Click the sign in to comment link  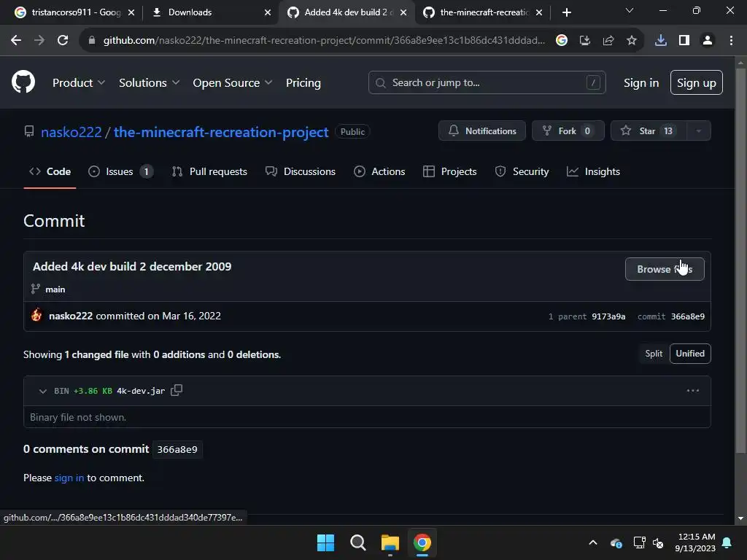[69, 478]
